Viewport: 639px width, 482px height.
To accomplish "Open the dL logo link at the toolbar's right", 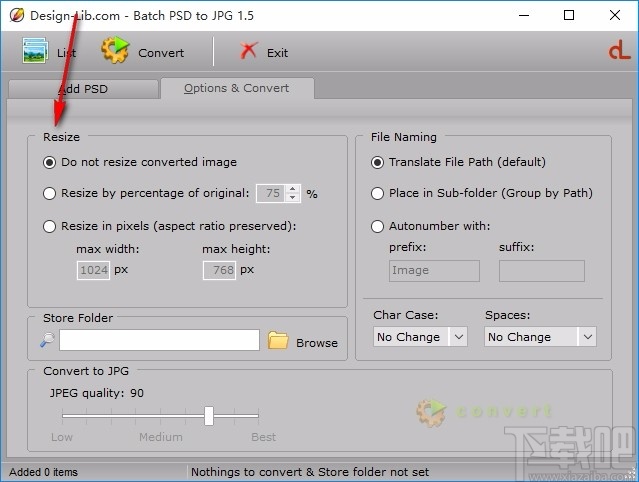I will click(619, 52).
